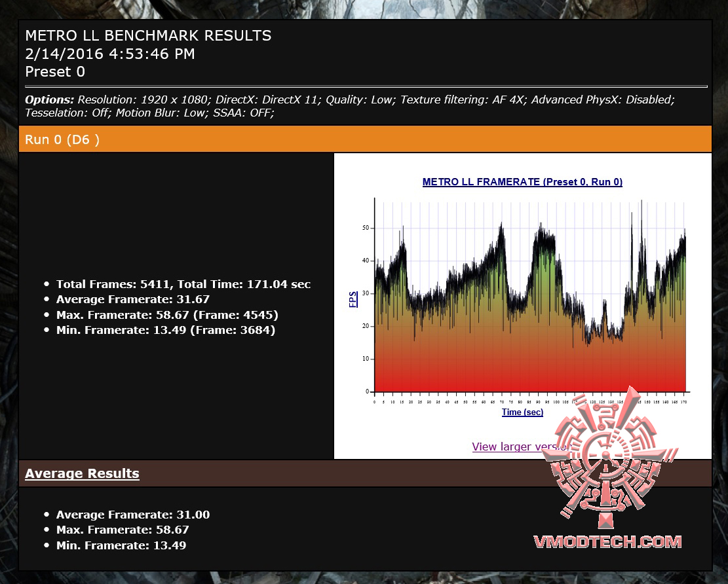
Task: Click the FPS axis label
Action: coord(353,299)
